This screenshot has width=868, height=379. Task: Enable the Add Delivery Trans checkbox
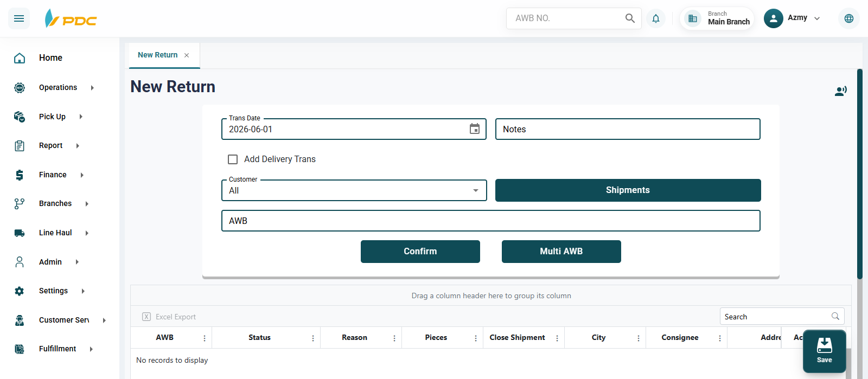click(x=233, y=159)
